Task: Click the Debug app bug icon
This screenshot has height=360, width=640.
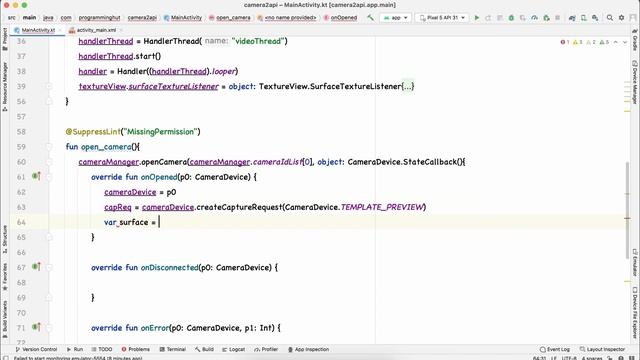Action: click(x=511, y=18)
